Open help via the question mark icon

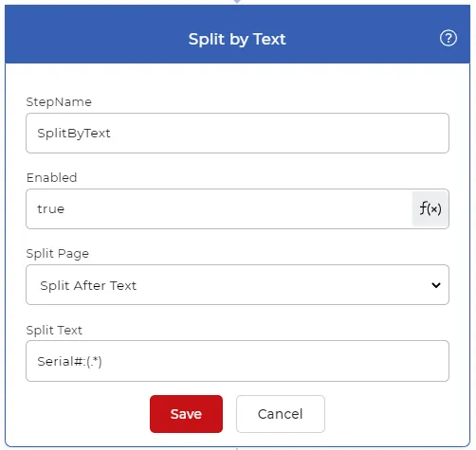coord(449,38)
